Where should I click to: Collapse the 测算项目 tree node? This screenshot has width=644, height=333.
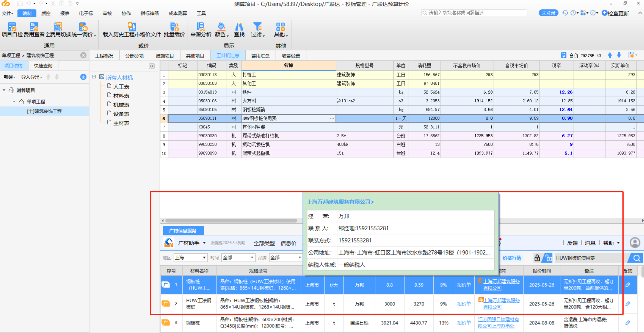4,90
